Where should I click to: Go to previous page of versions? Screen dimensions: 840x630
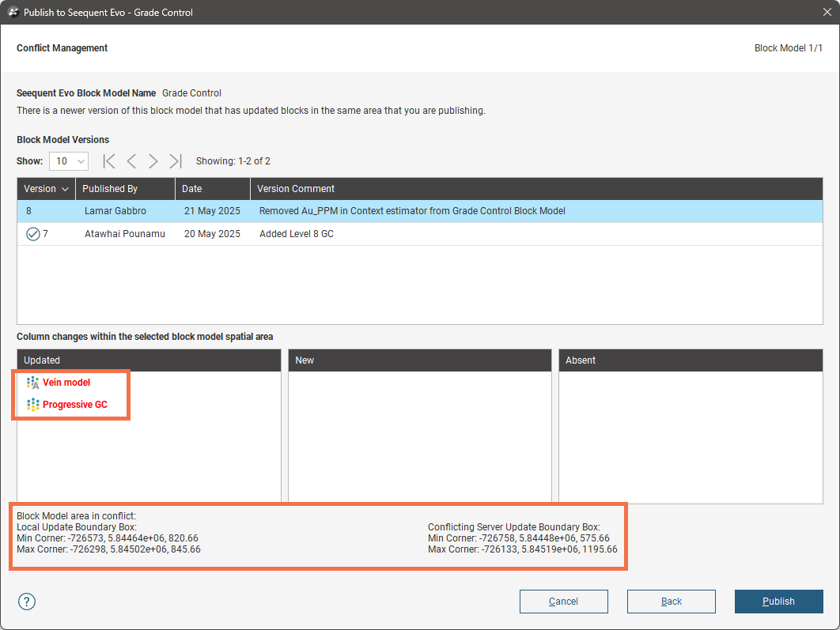[131, 161]
